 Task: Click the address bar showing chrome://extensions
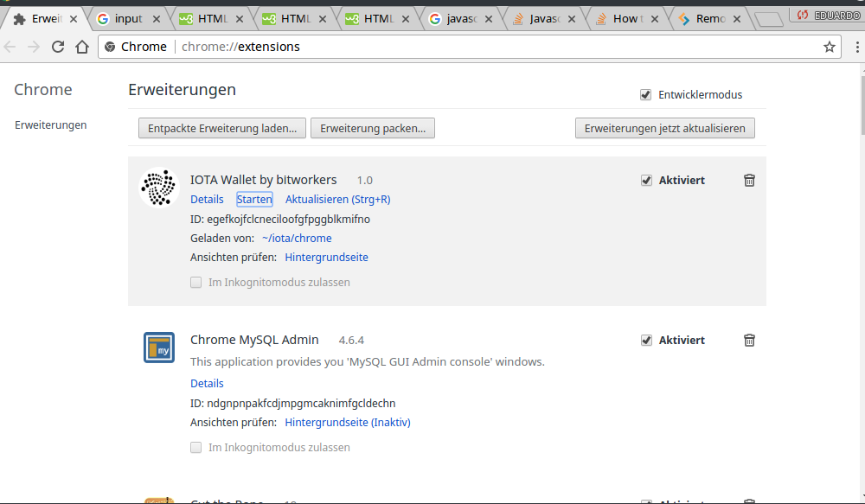[x=469, y=47]
